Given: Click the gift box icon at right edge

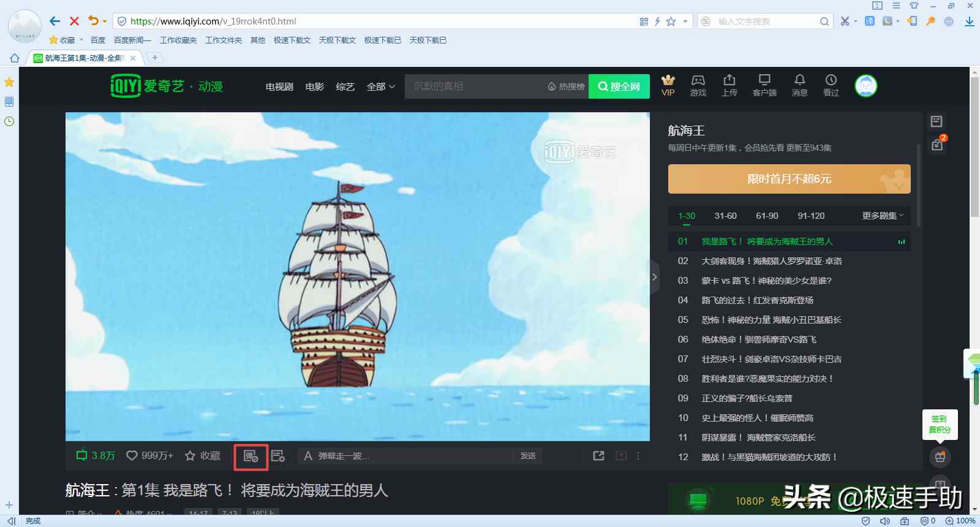Looking at the screenshot, I should click(x=940, y=457).
